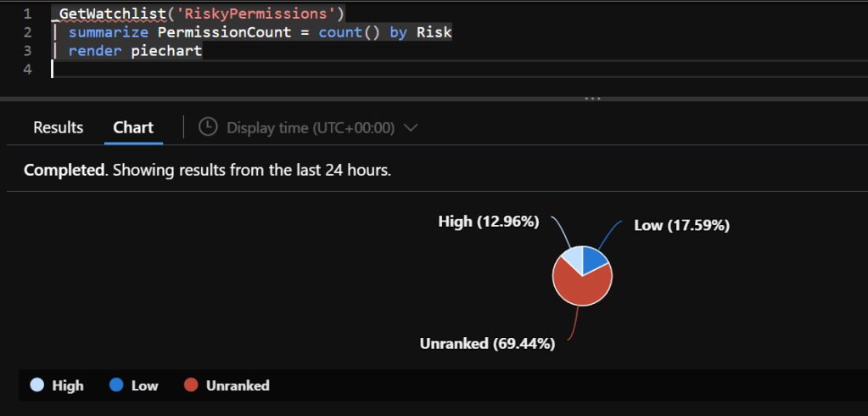Expand the Display time chevron arrow
This screenshot has width=868, height=416.
(x=412, y=127)
